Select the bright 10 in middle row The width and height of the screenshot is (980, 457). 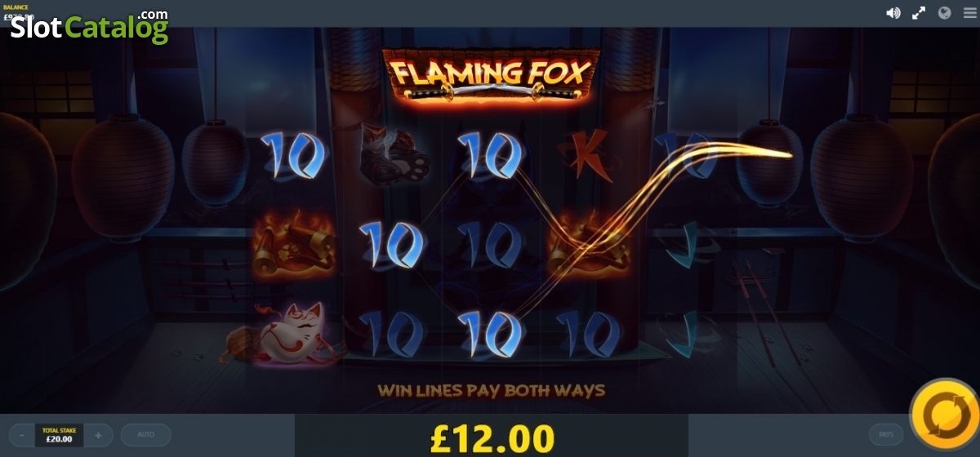point(390,243)
